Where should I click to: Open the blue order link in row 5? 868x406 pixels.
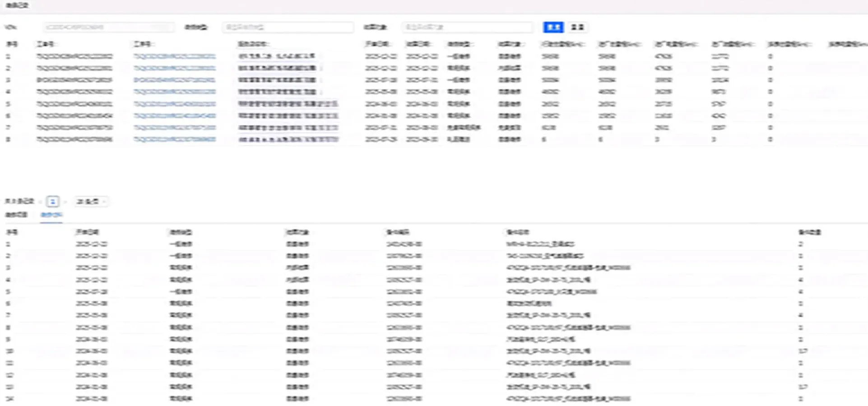[x=174, y=104]
